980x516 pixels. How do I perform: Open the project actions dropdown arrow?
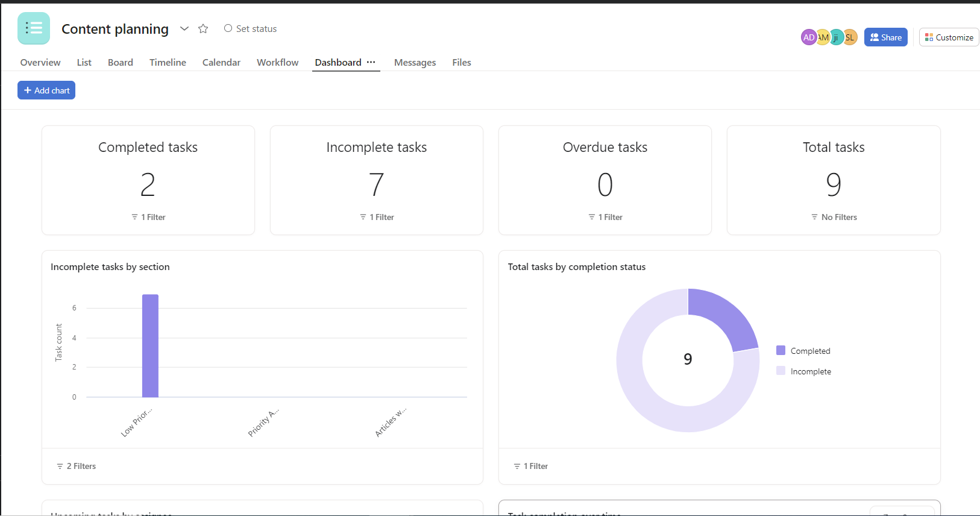click(184, 28)
